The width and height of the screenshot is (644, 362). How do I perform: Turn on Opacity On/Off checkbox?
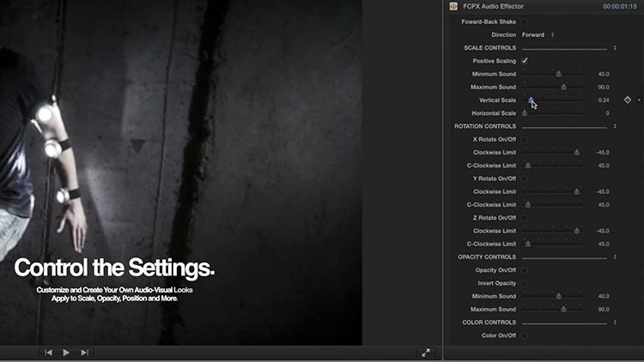click(x=525, y=270)
